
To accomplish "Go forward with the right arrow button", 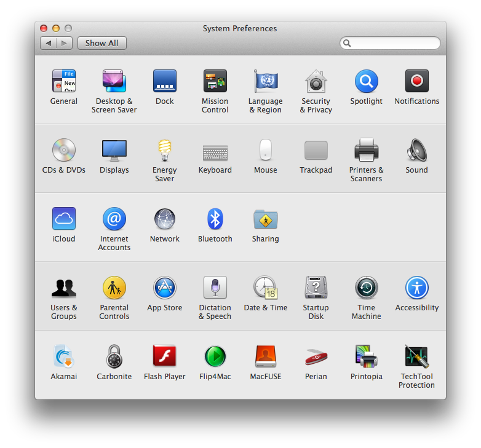I will tap(64, 43).
